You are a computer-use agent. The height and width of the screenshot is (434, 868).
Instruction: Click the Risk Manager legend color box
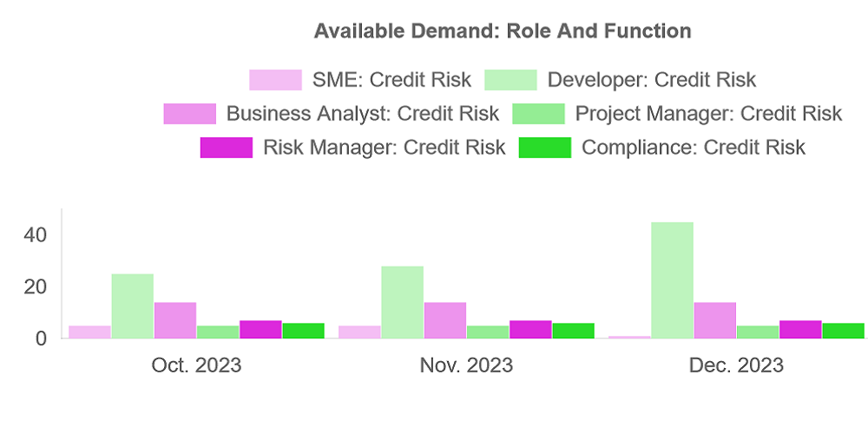click(226, 148)
